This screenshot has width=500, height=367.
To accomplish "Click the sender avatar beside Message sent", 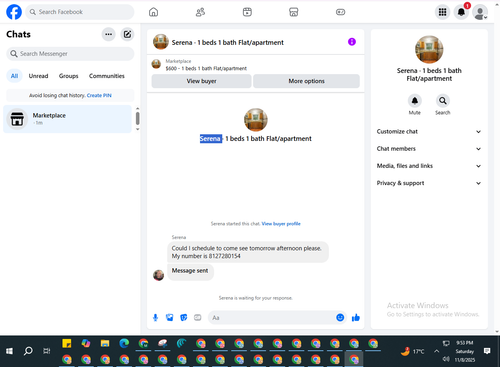I will click(158, 275).
